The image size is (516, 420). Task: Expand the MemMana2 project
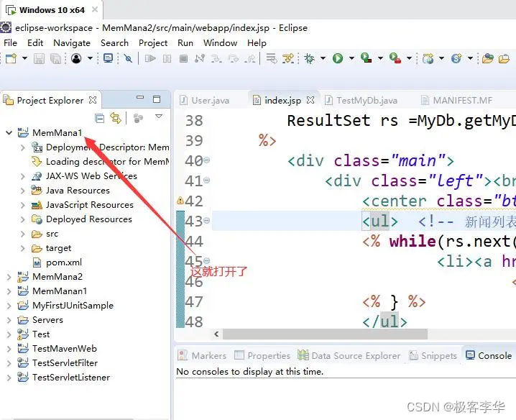point(9,277)
